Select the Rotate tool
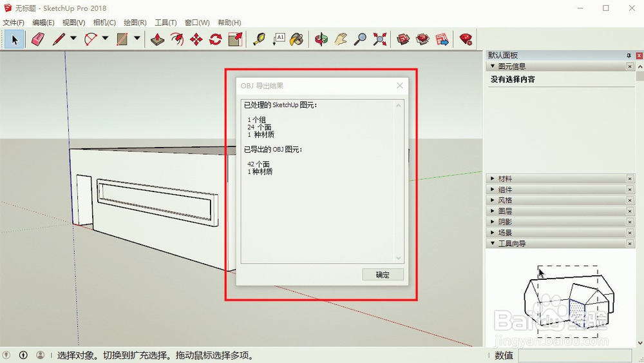This screenshot has height=363, width=644. click(x=216, y=39)
